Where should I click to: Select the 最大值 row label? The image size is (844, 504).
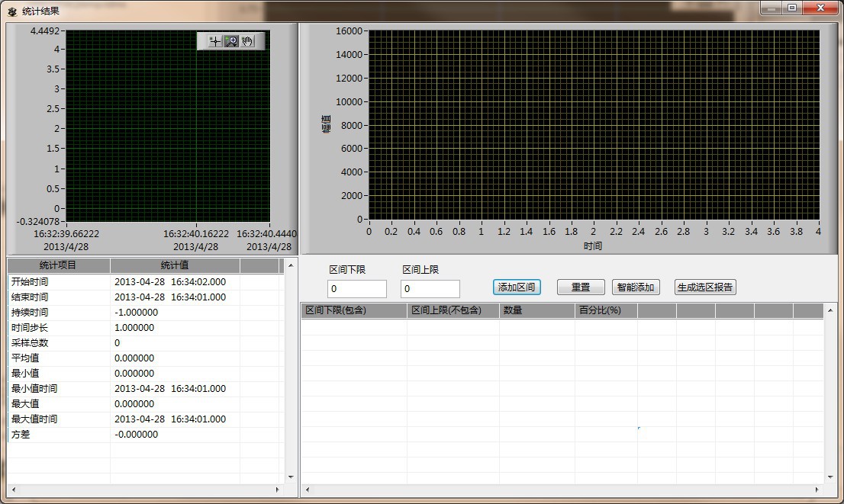pos(24,404)
